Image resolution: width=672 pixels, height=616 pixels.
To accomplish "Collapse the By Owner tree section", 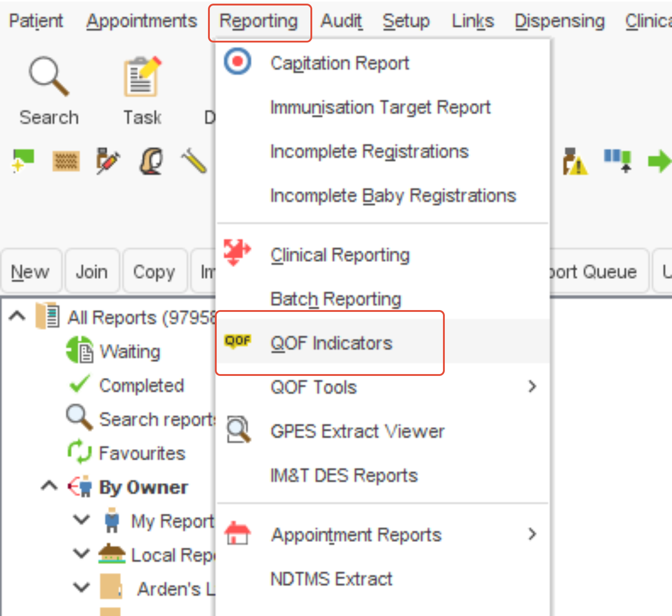I will tap(48, 486).
